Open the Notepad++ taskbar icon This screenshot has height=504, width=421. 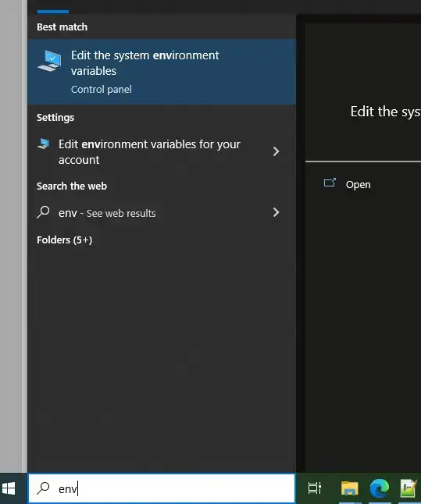(409, 488)
